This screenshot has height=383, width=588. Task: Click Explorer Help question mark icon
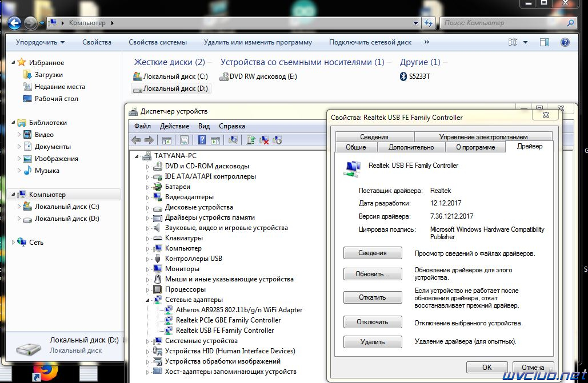pyautogui.click(x=565, y=42)
